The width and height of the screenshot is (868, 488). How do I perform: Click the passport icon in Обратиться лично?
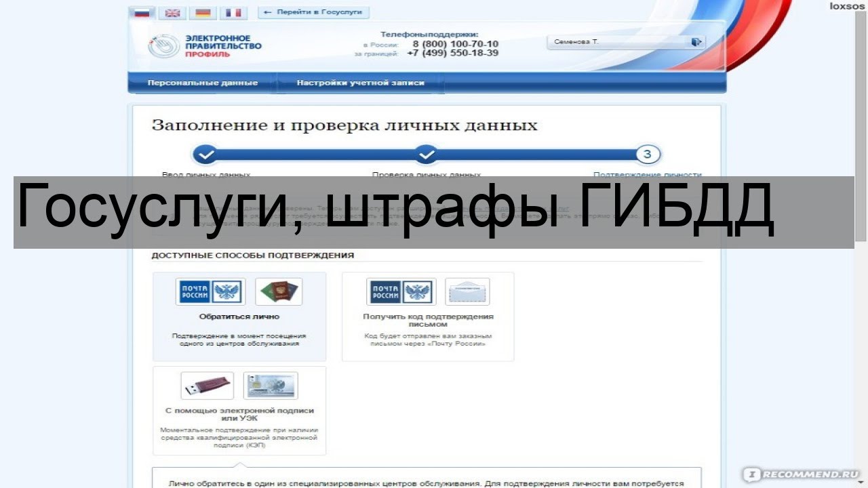click(x=279, y=292)
